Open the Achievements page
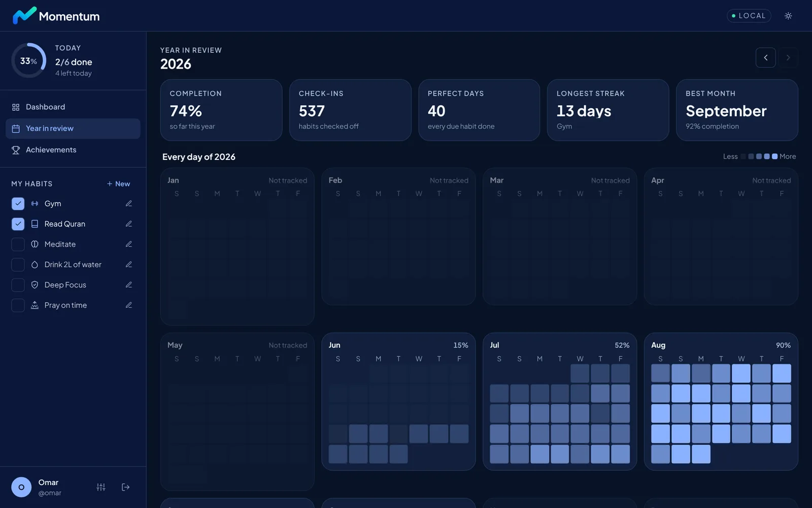 click(73, 150)
